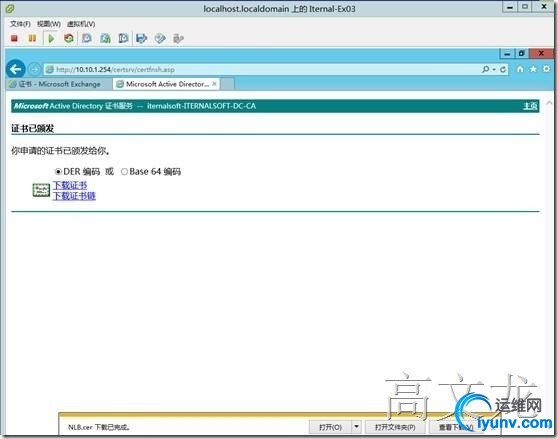Refresh the page with the reload icon
Screen dimensions: 558x439
[503, 69]
